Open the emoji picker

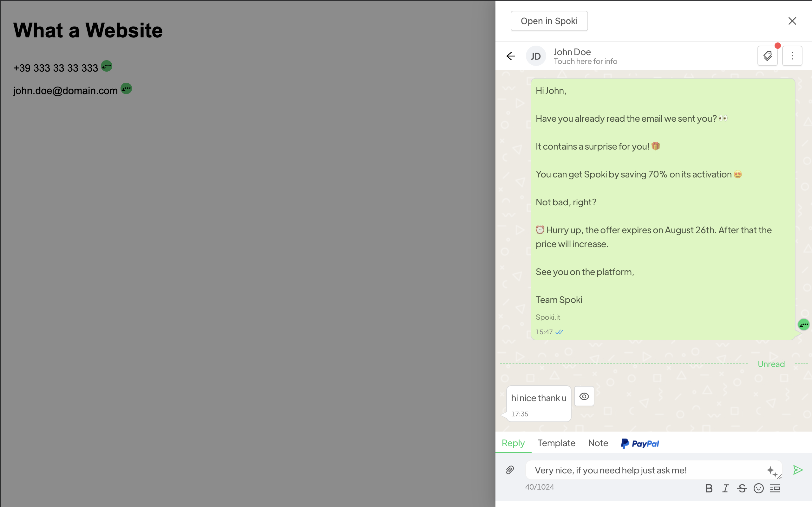[758, 489]
